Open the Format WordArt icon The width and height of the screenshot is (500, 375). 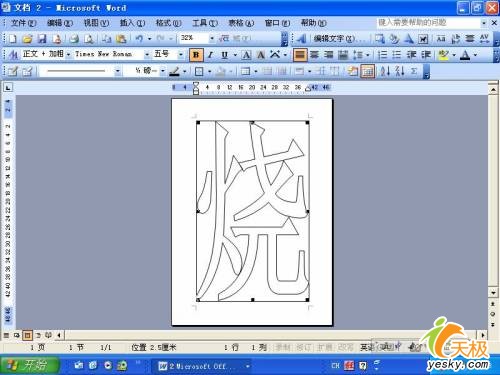pyautogui.click(x=394, y=39)
